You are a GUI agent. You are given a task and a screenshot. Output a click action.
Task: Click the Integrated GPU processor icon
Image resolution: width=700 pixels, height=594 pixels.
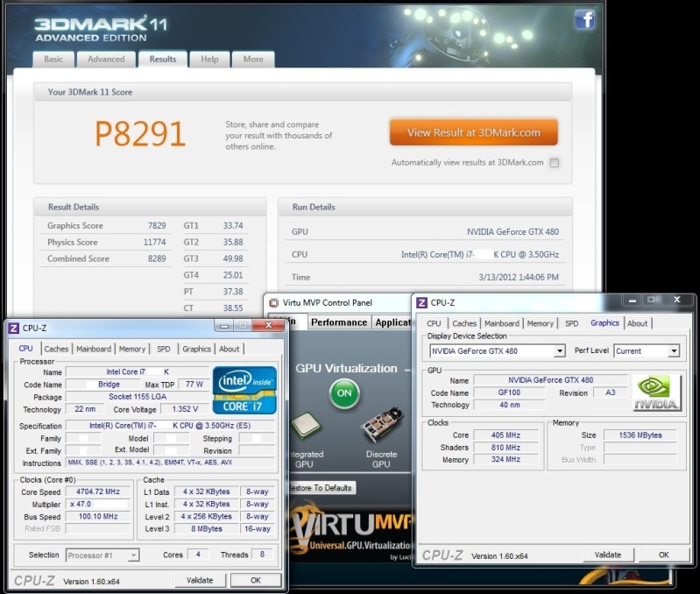click(x=307, y=426)
